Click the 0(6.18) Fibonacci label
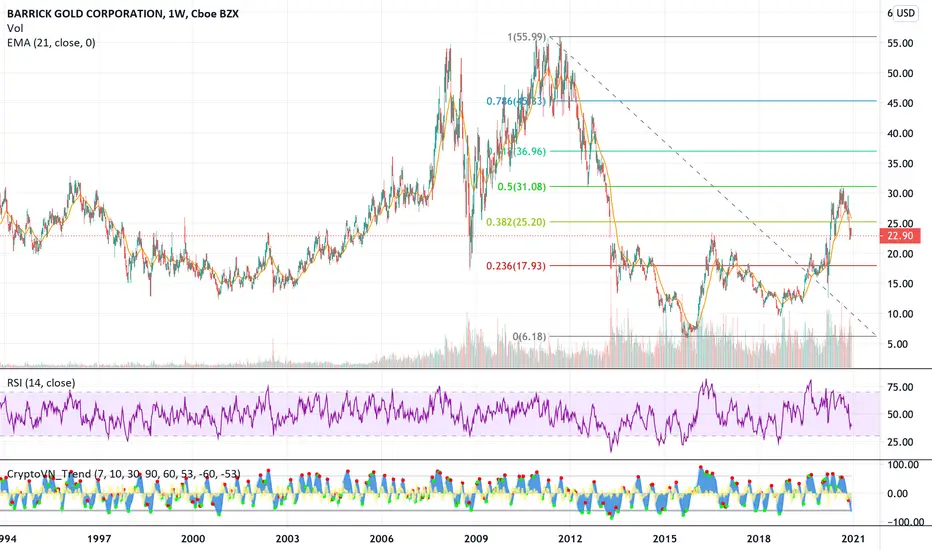 point(529,337)
